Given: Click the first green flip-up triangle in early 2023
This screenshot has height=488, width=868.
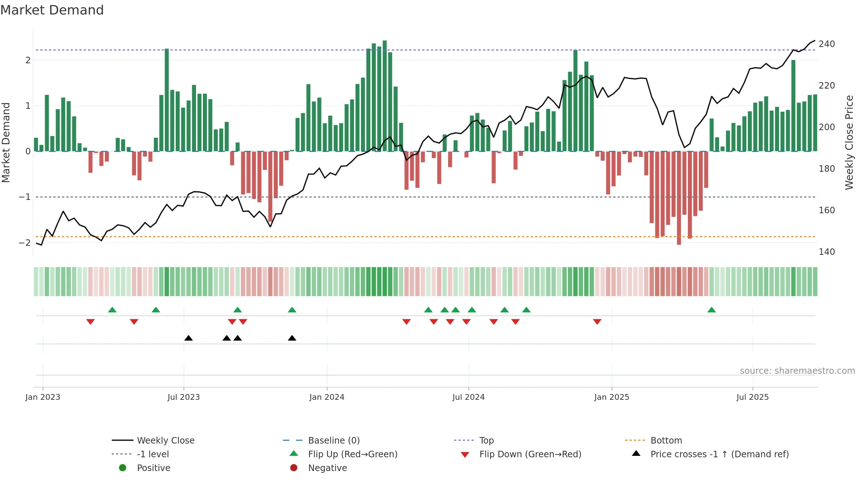Looking at the screenshot, I should [112, 310].
